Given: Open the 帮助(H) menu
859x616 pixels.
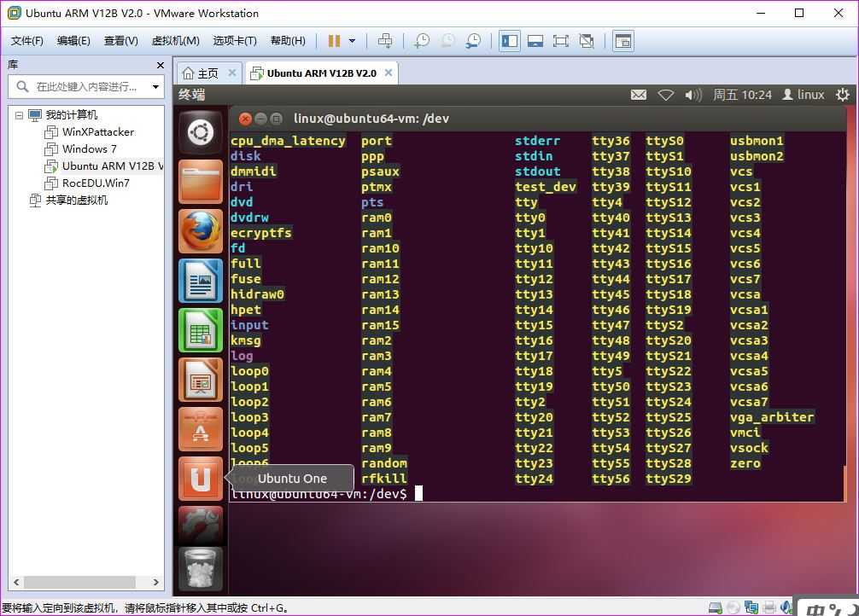Looking at the screenshot, I should point(288,41).
